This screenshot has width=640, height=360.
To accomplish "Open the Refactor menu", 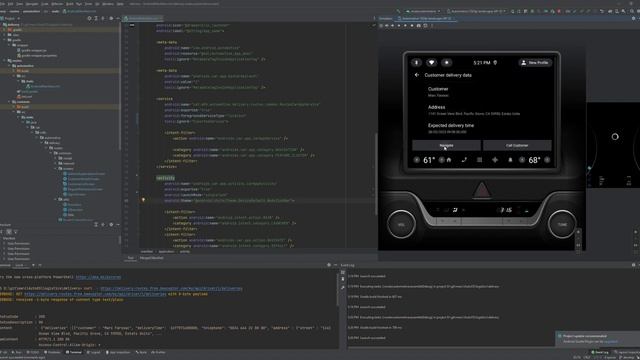I will point(57,4).
